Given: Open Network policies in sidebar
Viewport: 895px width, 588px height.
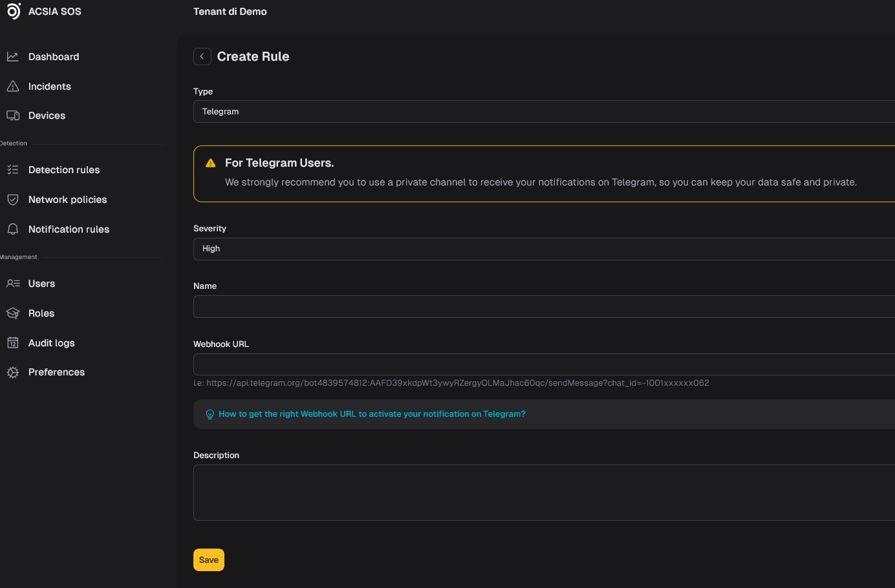Looking at the screenshot, I should pos(67,200).
